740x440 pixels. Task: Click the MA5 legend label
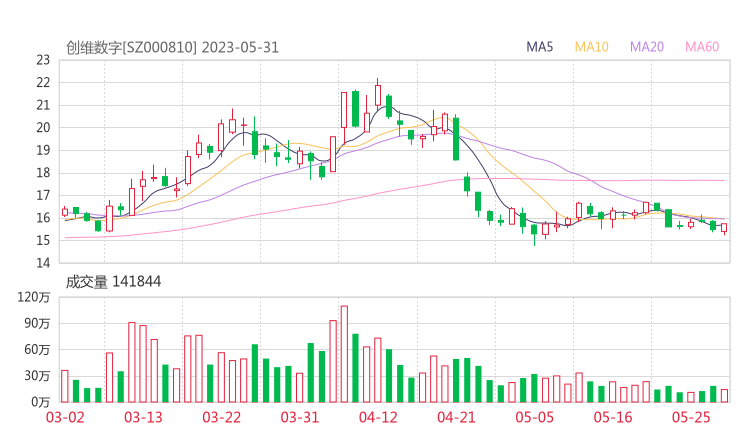point(539,47)
